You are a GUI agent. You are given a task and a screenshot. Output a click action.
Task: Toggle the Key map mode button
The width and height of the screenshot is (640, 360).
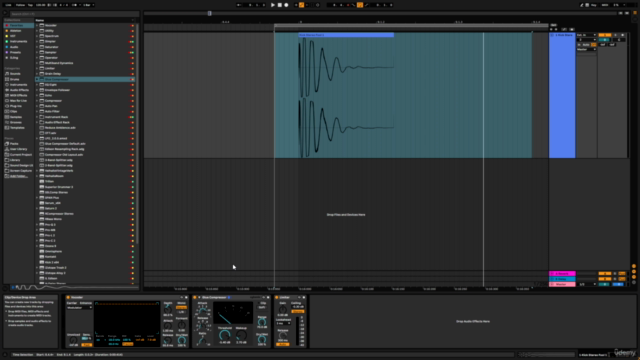(594, 5)
